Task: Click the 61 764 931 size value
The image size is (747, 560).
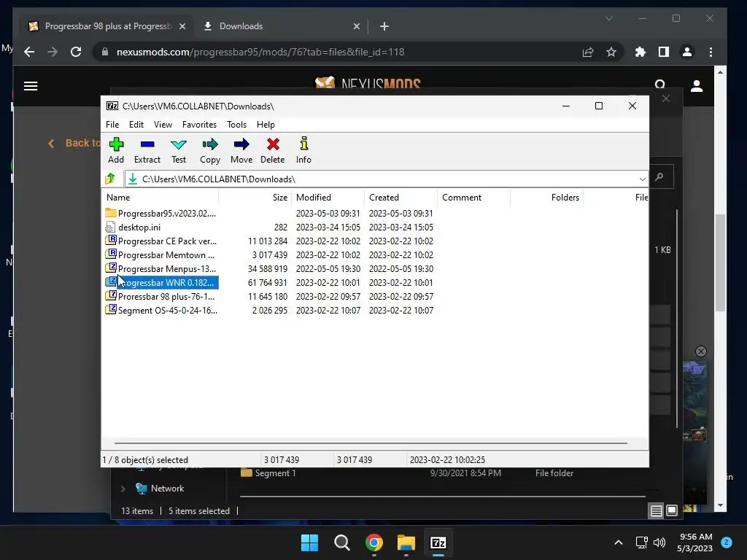Action: point(267,282)
